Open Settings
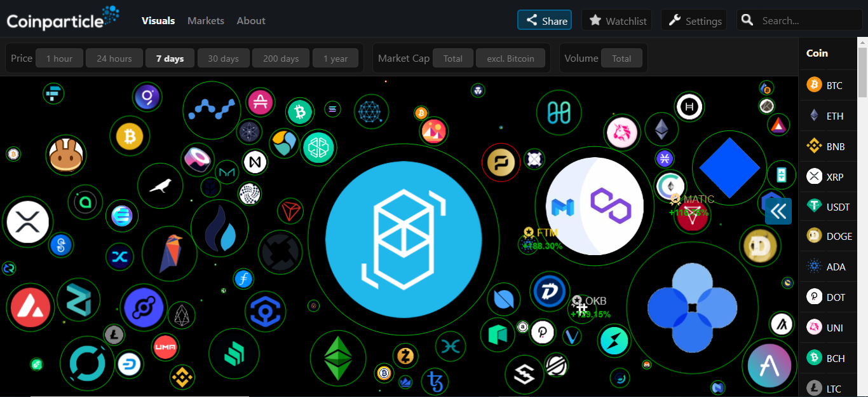 pyautogui.click(x=695, y=20)
